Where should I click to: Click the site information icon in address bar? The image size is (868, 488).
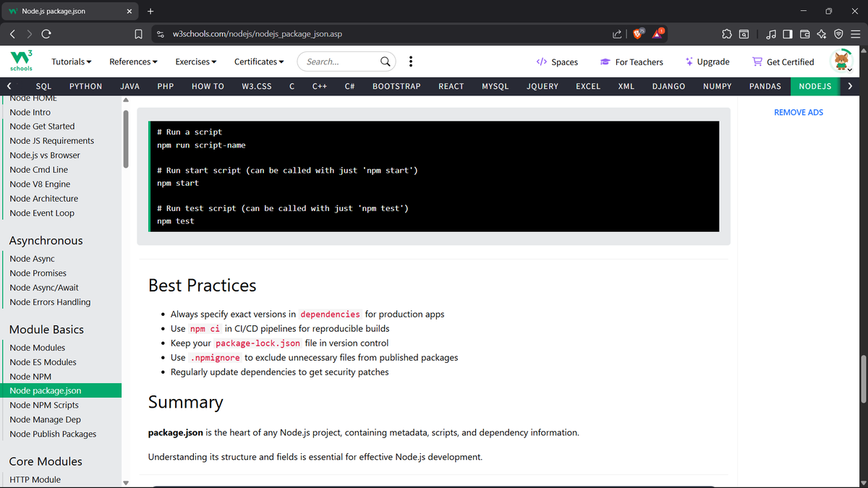(x=161, y=34)
